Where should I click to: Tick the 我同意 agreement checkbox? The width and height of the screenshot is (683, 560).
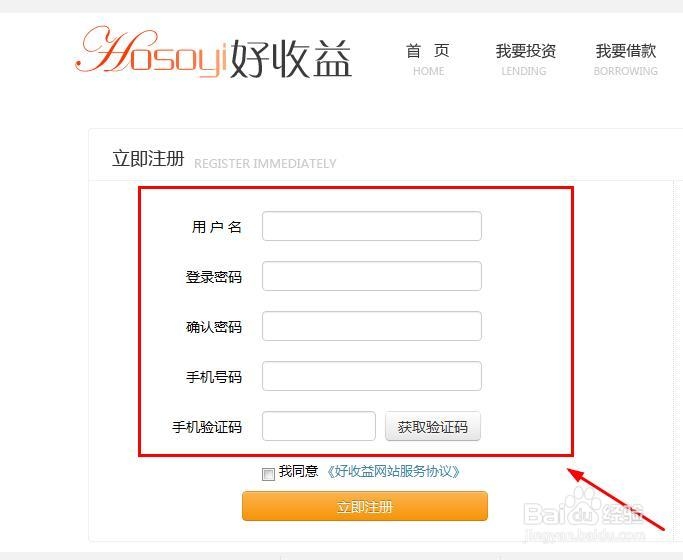click(x=268, y=473)
